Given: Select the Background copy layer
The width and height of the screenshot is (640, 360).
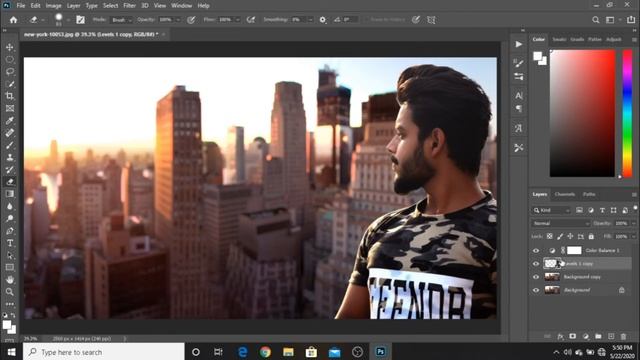Looking at the screenshot, I should [582, 277].
